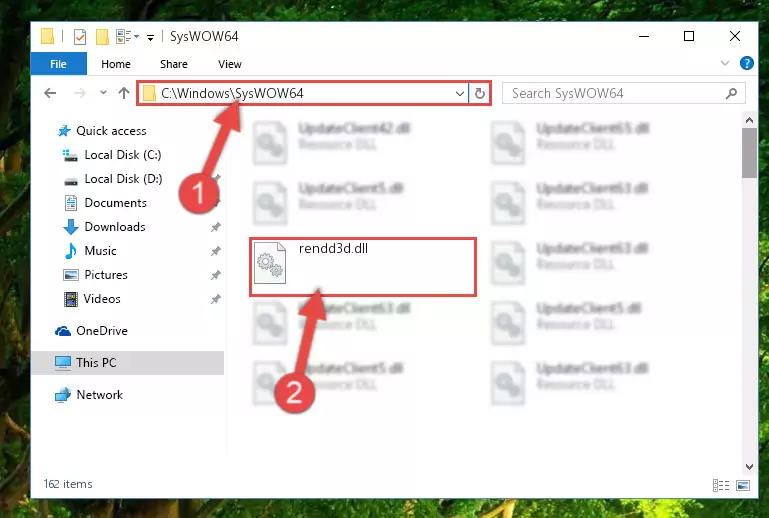Open the recent locations dropdown arrow
Image resolution: width=769 pixels, height=518 pixels.
pos(103,93)
